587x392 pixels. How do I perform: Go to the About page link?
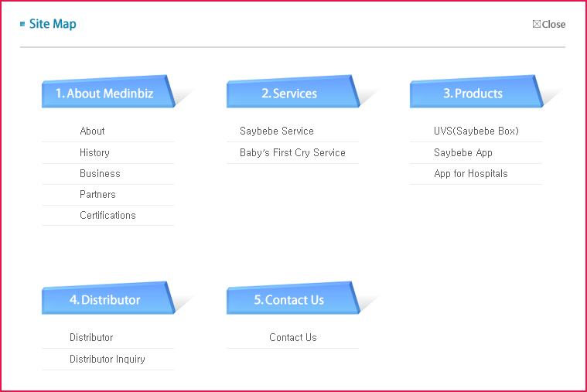click(x=92, y=131)
